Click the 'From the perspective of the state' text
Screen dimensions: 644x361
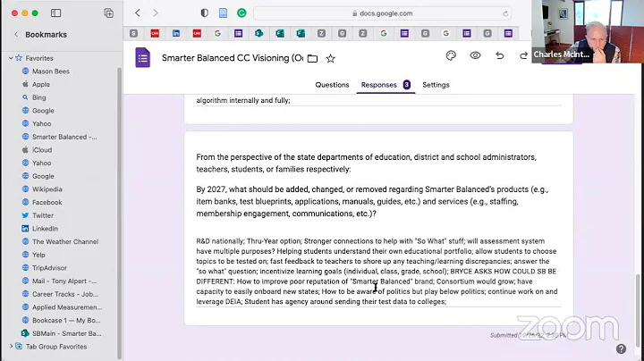367,164
